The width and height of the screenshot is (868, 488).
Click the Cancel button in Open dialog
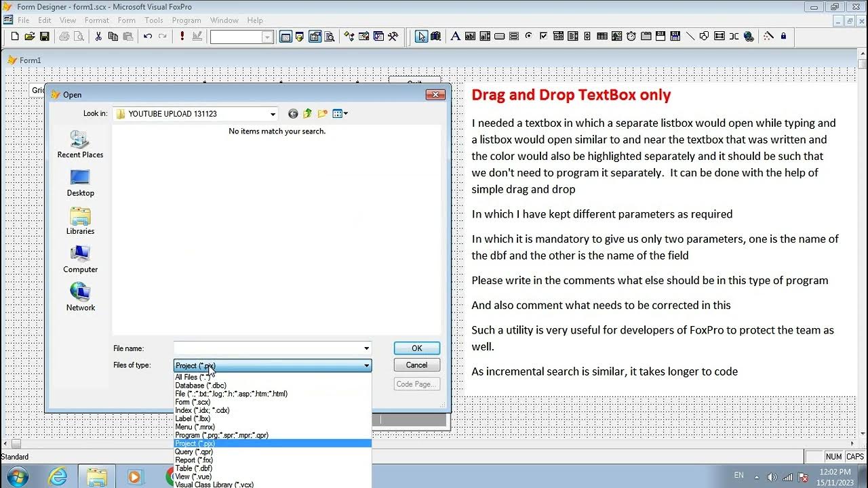click(x=416, y=365)
